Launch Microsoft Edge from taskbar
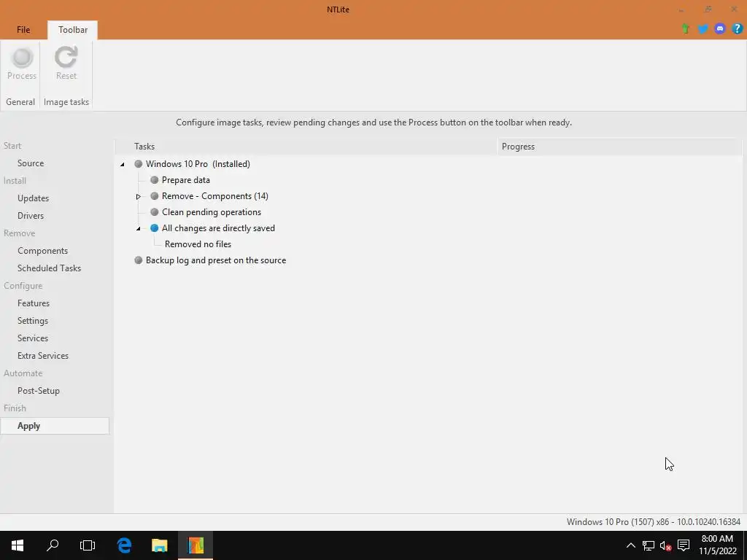Viewport: 747px width, 560px height. (x=124, y=545)
